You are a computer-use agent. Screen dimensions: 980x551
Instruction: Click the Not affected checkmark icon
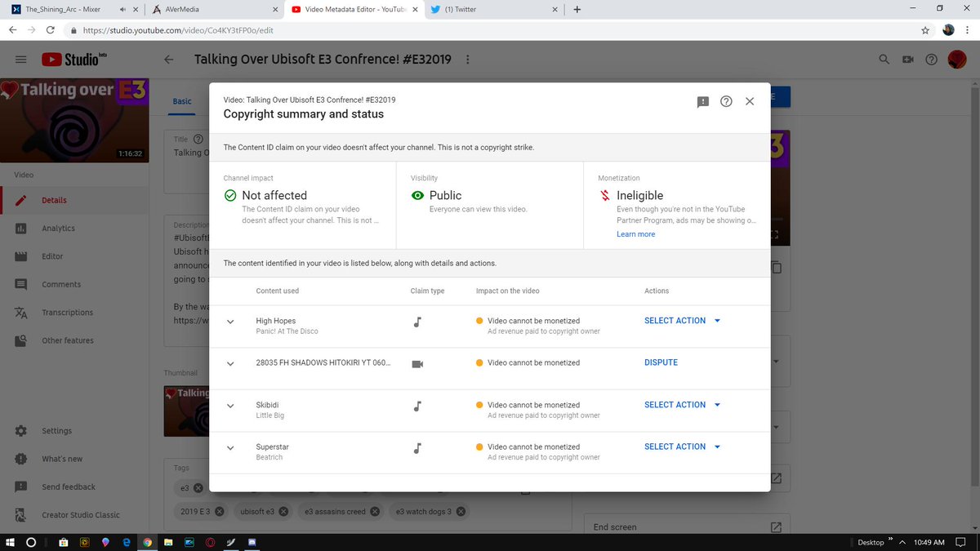230,196
